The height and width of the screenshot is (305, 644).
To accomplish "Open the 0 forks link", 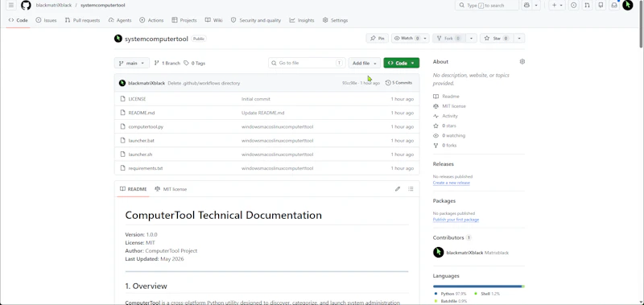I will pos(445,146).
